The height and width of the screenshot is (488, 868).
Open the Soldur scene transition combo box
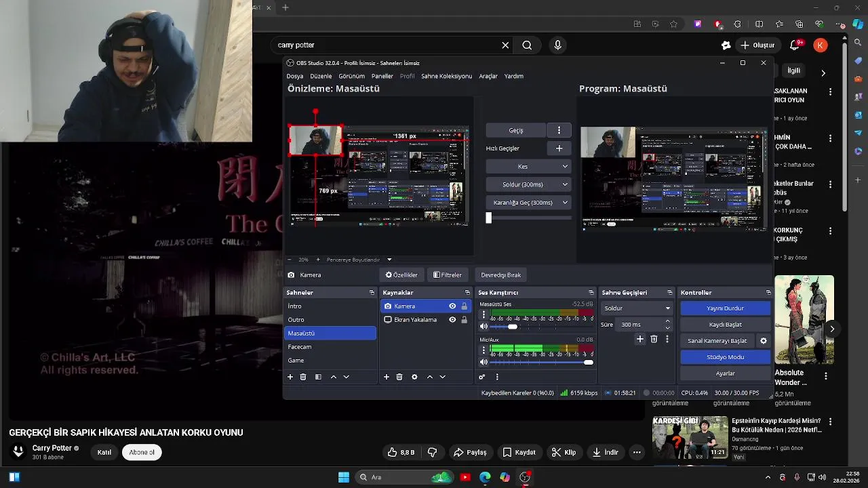point(637,308)
